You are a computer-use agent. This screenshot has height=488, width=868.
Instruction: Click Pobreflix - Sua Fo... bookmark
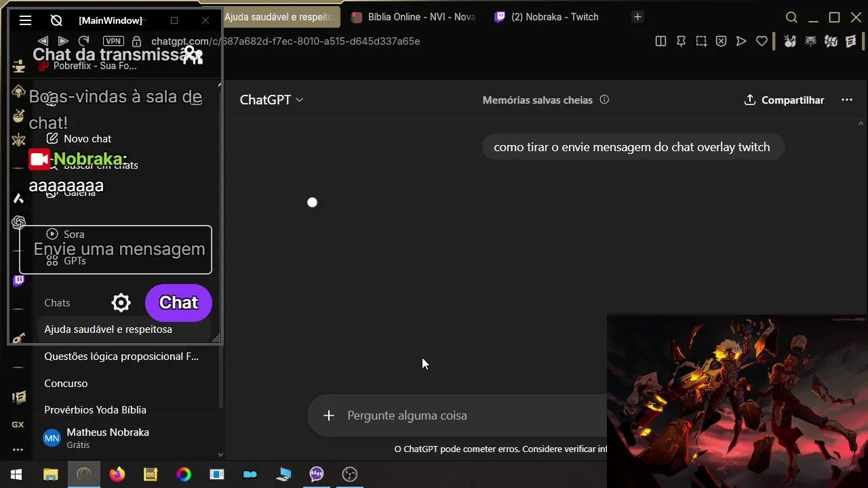point(87,66)
